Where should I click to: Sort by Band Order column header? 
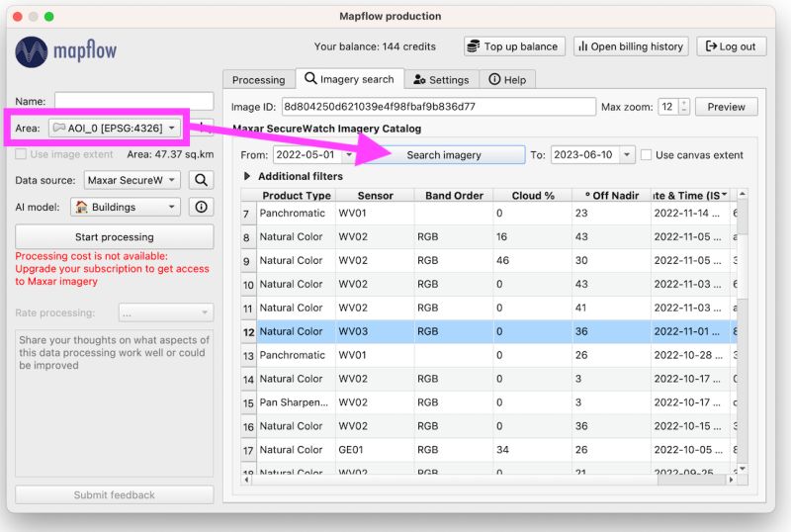(454, 196)
